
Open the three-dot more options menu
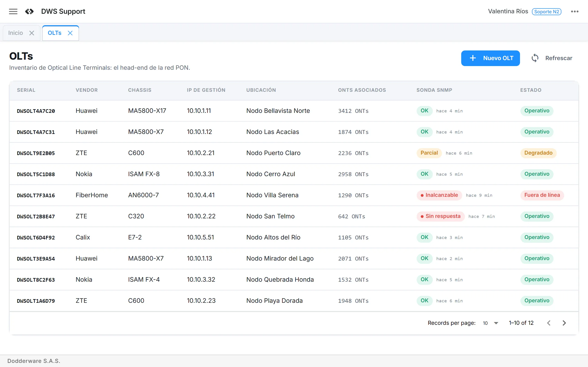pyautogui.click(x=575, y=11)
